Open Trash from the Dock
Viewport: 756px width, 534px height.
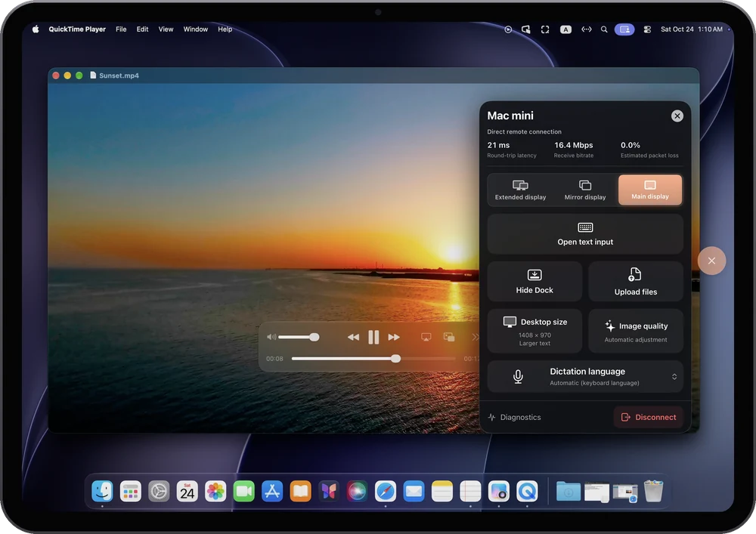coord(653,491)
